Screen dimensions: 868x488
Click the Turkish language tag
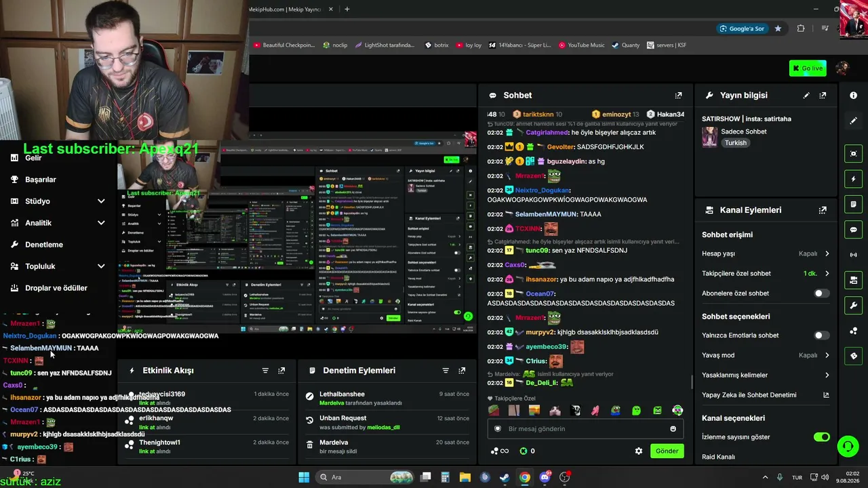tap(735, 143)
